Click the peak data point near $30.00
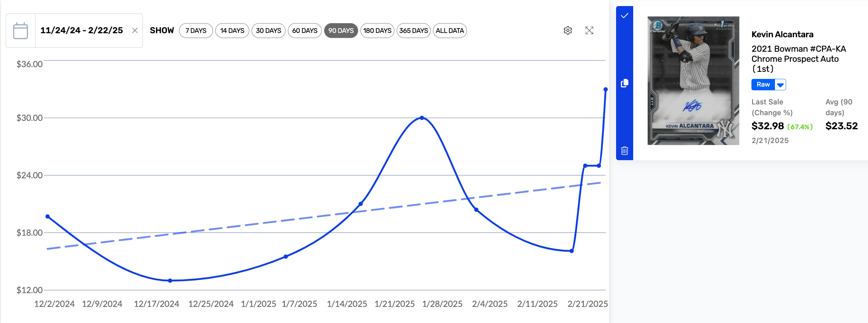Screen dimensions: 868x323 coord(422,118)
